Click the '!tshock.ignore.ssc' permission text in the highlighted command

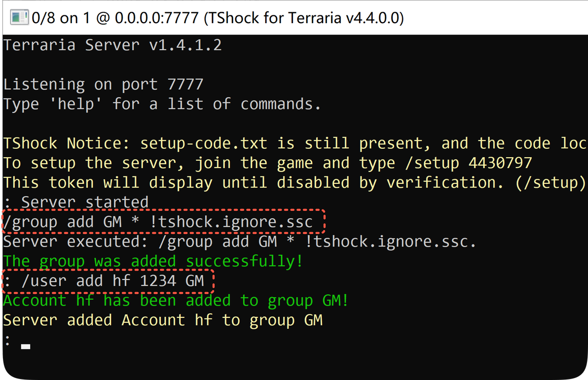[231, 222]
